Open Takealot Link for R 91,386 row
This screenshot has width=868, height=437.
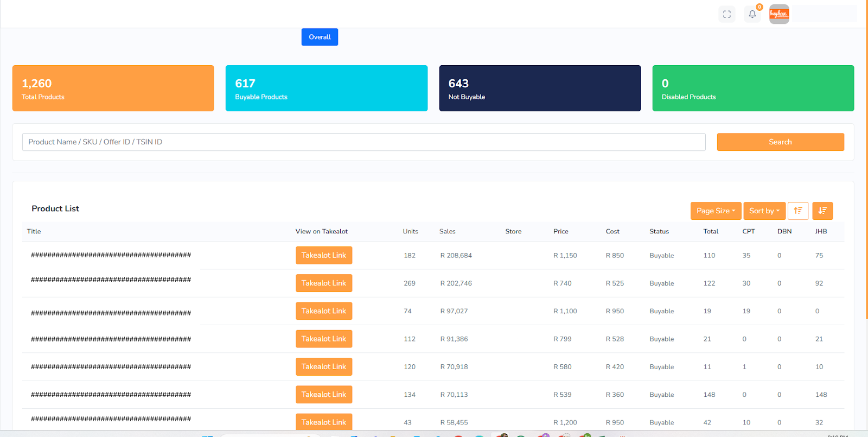click(324, 339)
